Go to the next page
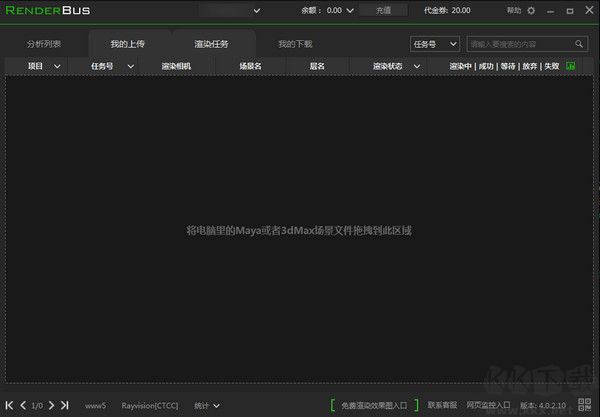The height and width of the screenshot is (417, 600). (x=51, y=405)
